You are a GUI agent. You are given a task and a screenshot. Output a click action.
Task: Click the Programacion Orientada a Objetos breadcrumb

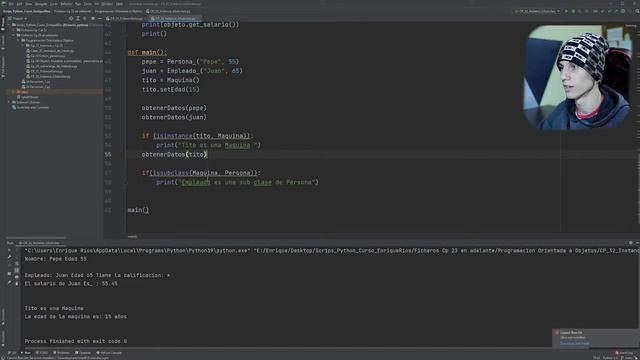coord(118,11)
